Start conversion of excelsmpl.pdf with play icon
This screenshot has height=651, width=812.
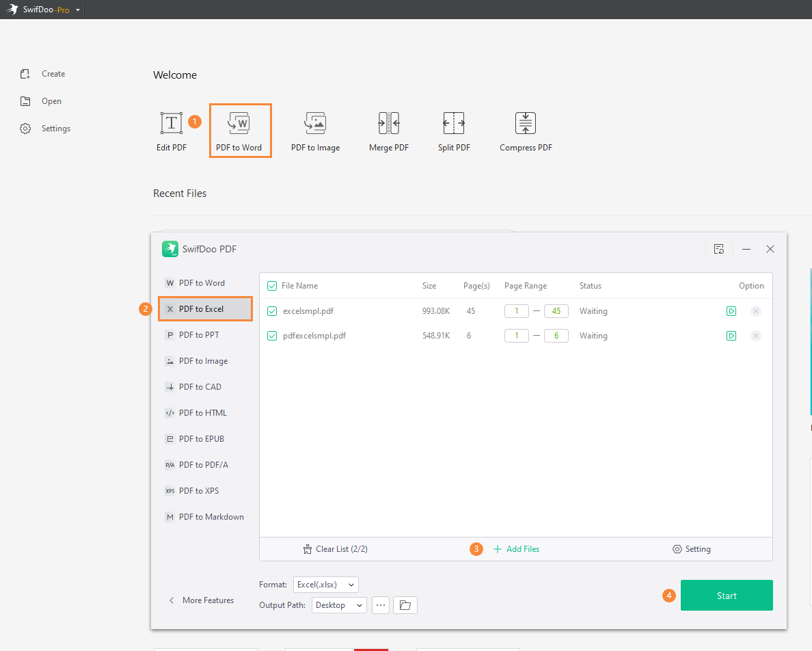pyautogui.click(x=731, y=311)
